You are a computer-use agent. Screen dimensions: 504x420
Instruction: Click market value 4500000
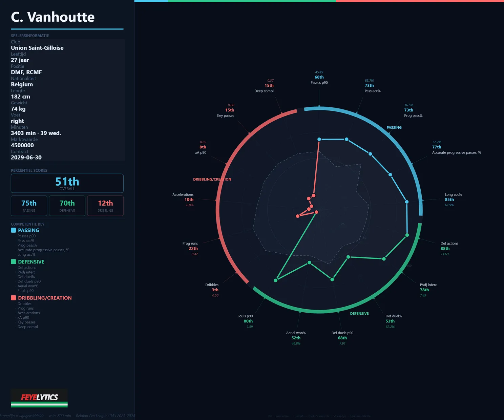[22, 145]
